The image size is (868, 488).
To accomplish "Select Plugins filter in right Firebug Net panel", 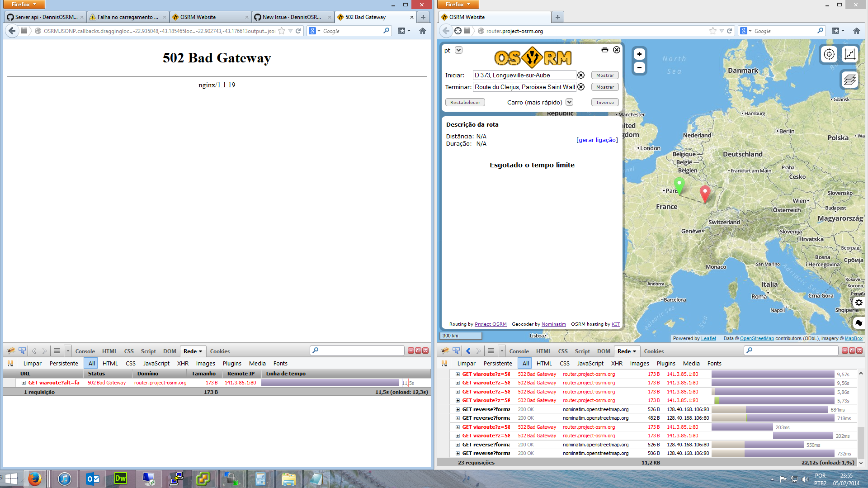I will click(x=666, y=363).
